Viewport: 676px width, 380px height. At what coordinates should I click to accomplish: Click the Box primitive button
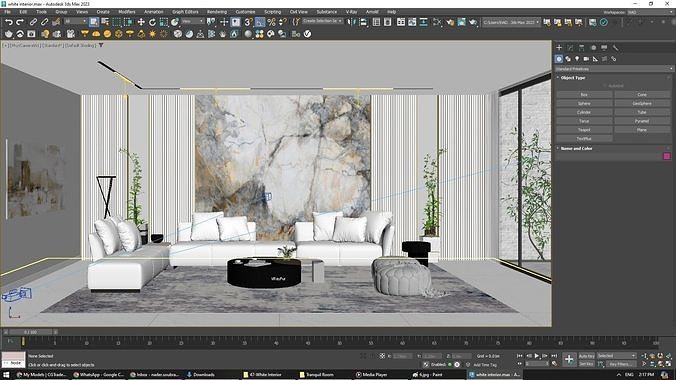[x=584, y=94]
